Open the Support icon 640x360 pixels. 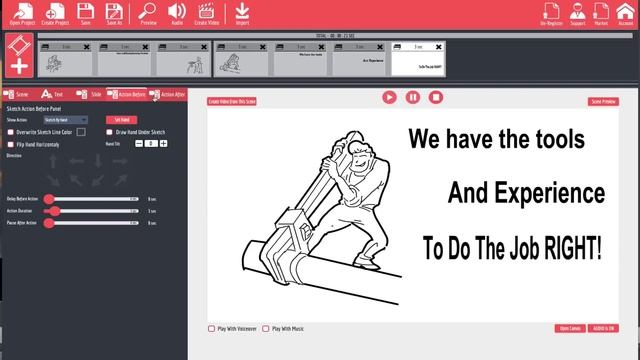point(578,14)
